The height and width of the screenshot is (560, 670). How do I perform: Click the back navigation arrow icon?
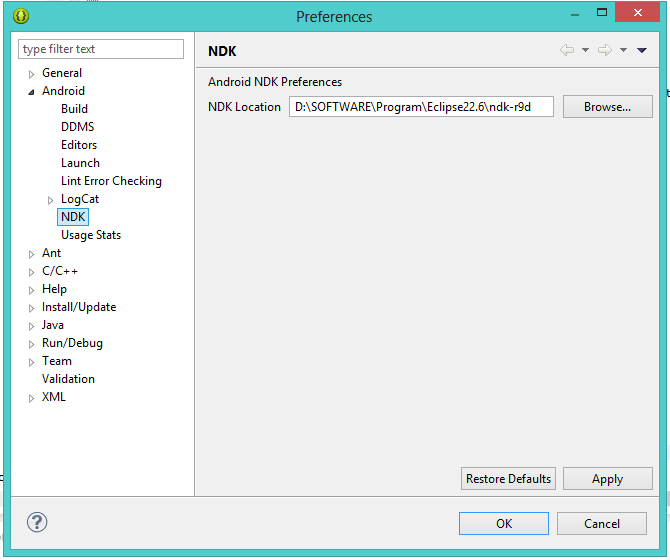click(567, 50)
